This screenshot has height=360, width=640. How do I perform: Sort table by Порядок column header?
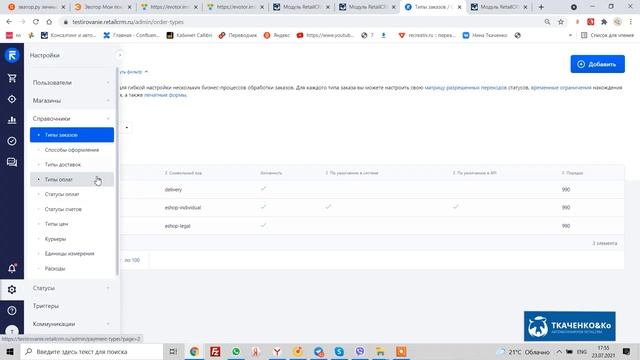[572, 173]
